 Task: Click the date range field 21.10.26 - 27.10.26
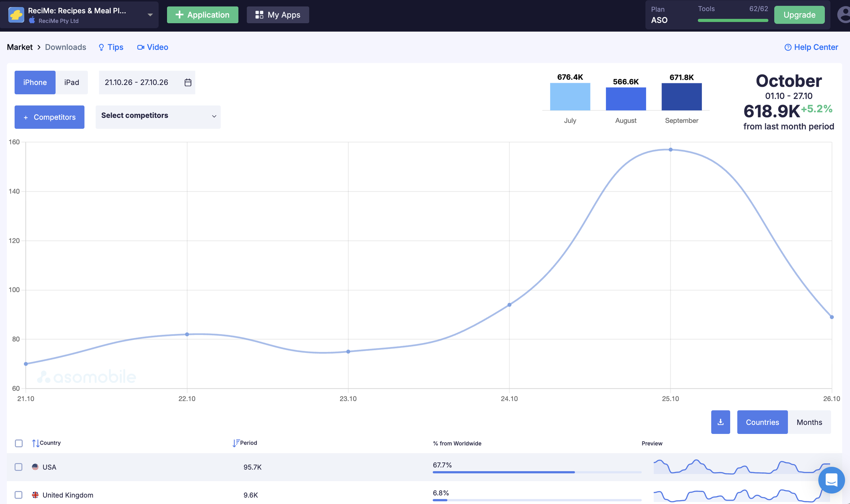coord(147,83)
